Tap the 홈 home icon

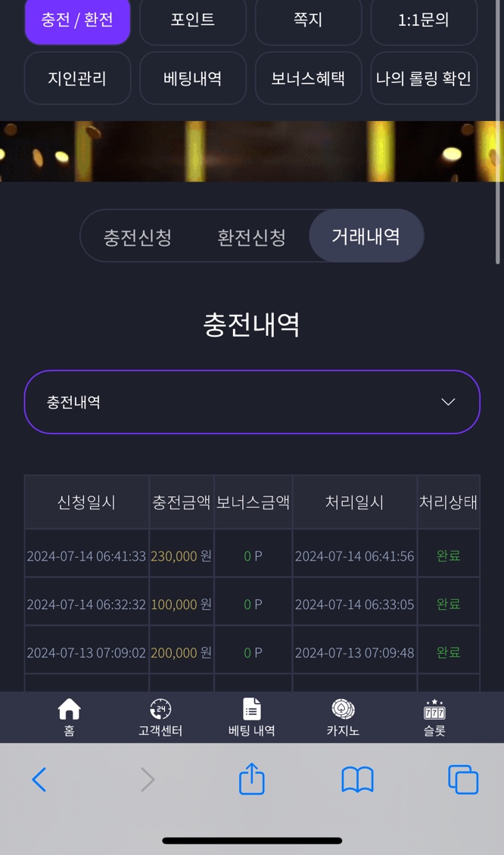70,710
